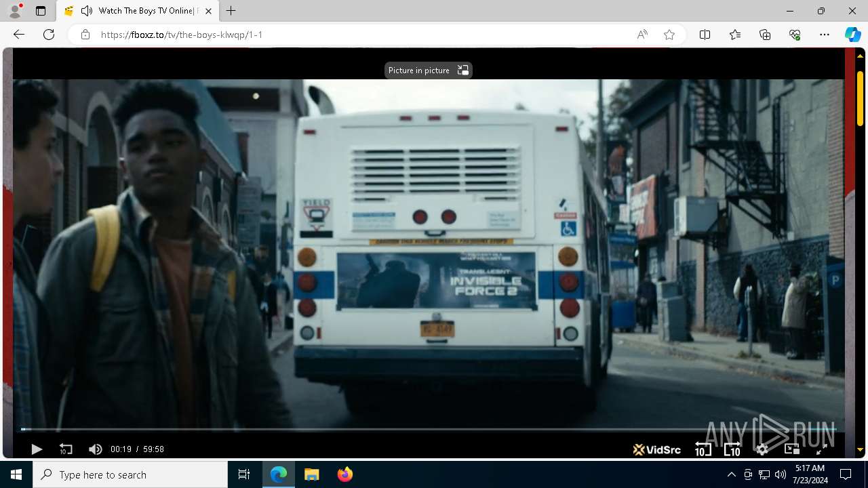Open Favorites list
Screen dimensions: 868x488
[735, 35]
